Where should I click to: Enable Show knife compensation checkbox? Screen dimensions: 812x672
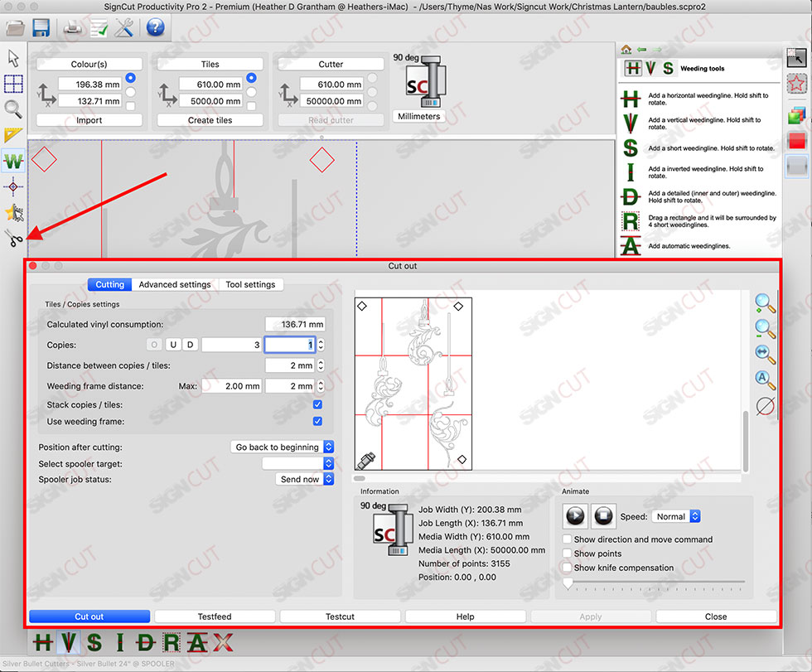(568, 568)
